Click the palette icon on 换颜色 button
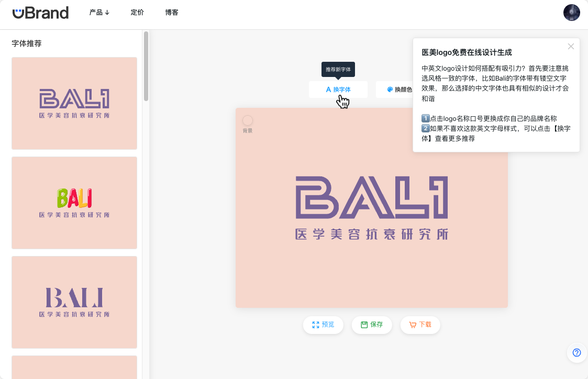Viewport: 588px width, 379px height. 389,89
